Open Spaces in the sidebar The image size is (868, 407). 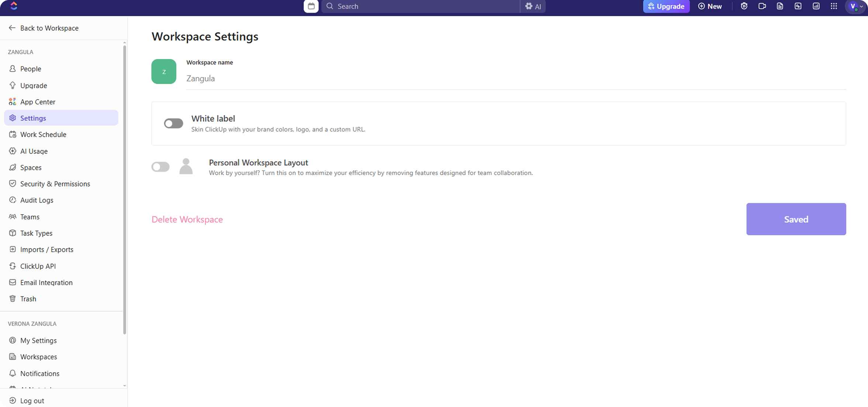point(61,167)
